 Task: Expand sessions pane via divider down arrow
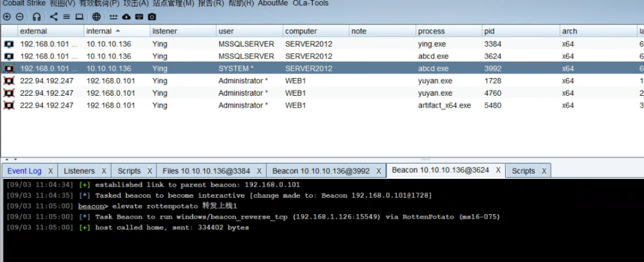click(16, 159)
